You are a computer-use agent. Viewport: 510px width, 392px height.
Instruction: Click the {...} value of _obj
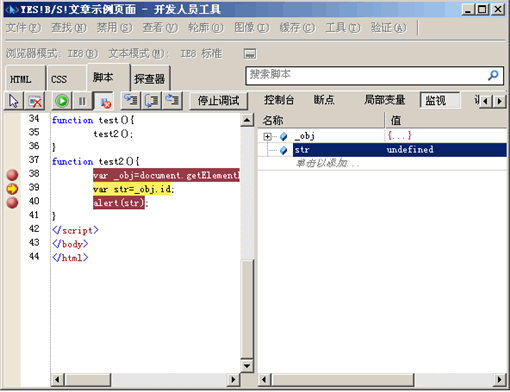399,136
